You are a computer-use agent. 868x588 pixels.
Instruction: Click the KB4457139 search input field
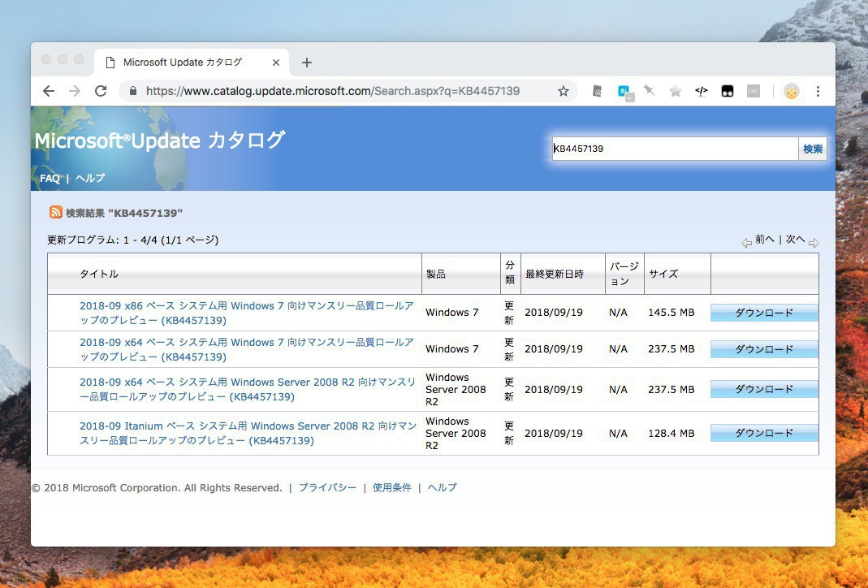pyautogui.click(x=674, y=149)
